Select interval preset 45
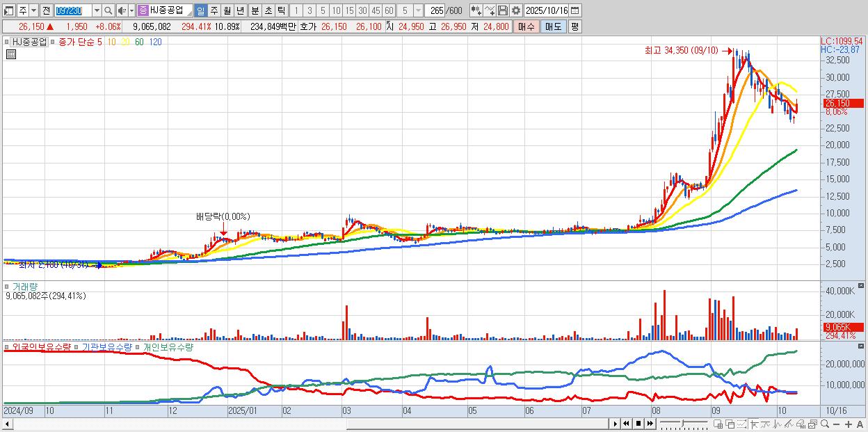 376,10
